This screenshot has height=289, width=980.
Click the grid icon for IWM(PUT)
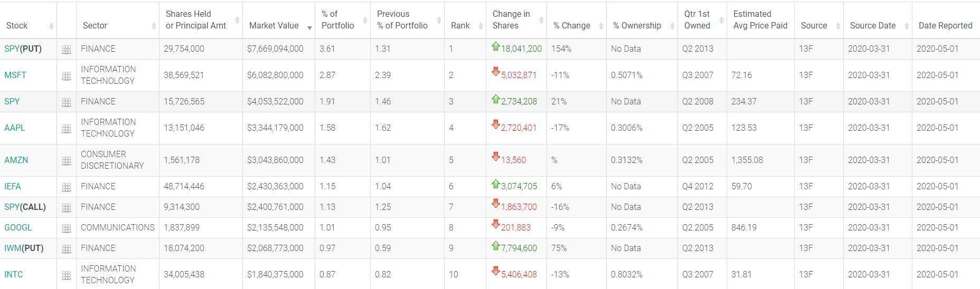tap(67, 249)
